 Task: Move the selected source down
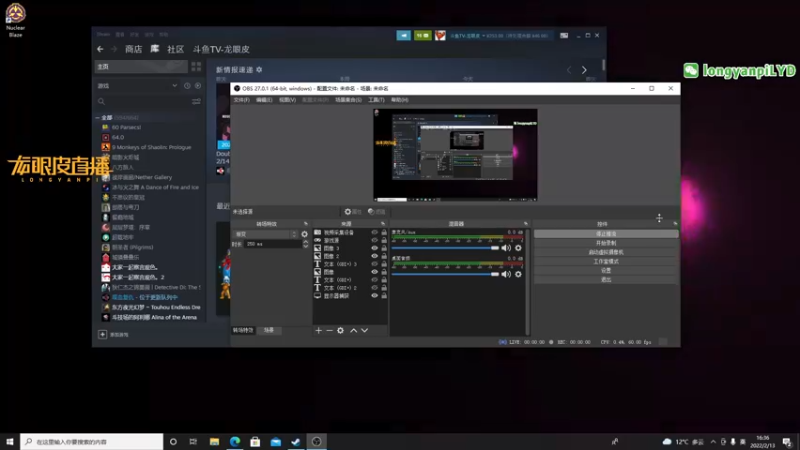[x=365, y=331]
